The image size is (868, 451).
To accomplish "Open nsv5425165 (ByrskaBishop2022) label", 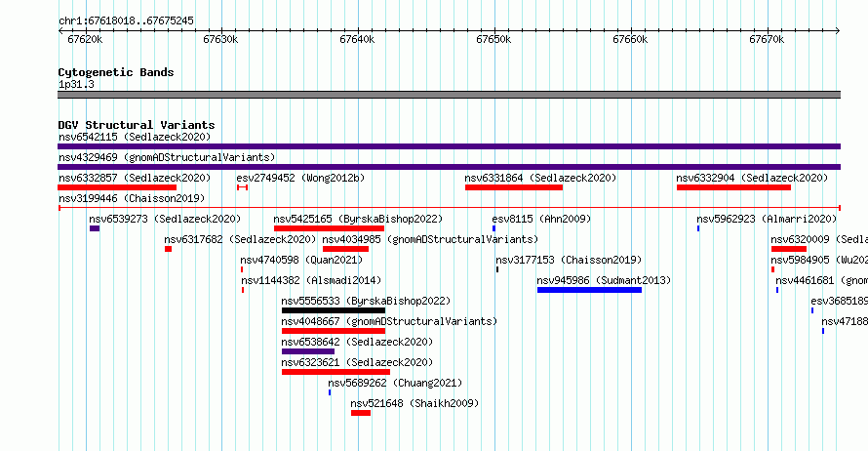I will coord(358,219).
